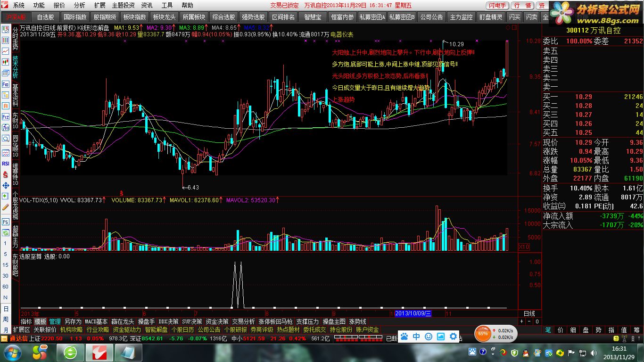The height and width of the screenshot is (362, 644).
Task: Click the orange 65% memory accelerator ball
Action: [x=483, y=334]
